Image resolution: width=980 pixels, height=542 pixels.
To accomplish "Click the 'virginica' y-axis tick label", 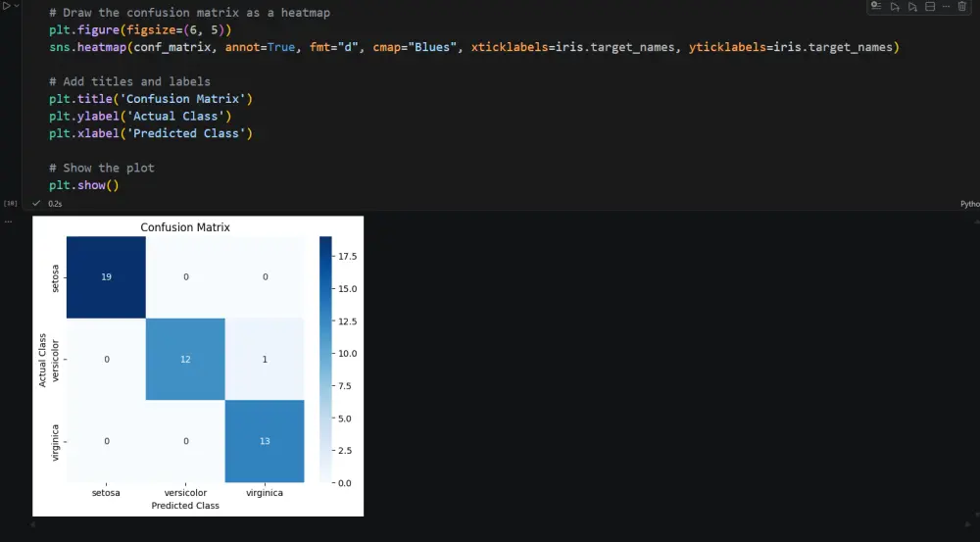I will (x=55, y=443).
